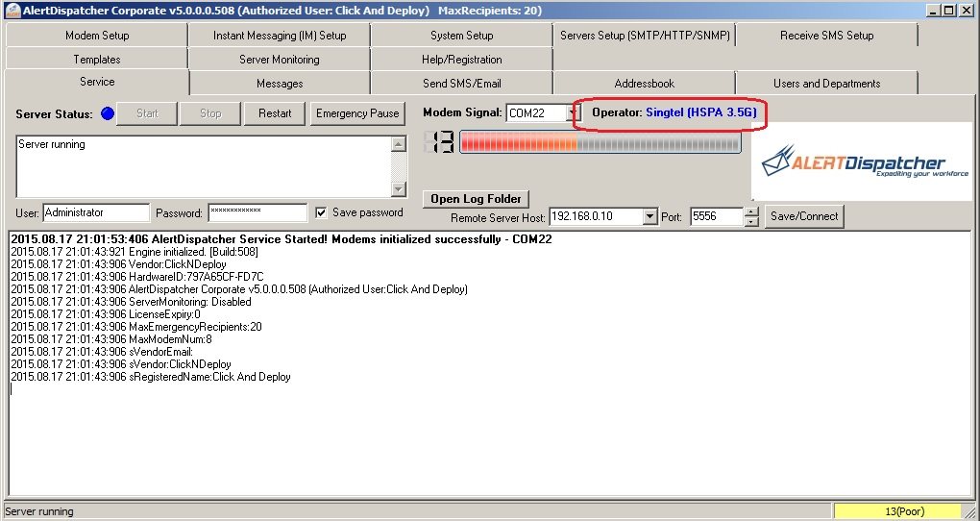Click the Emergency Pause button
Viewport: 980px width, 521px height.
pos(357,113)
